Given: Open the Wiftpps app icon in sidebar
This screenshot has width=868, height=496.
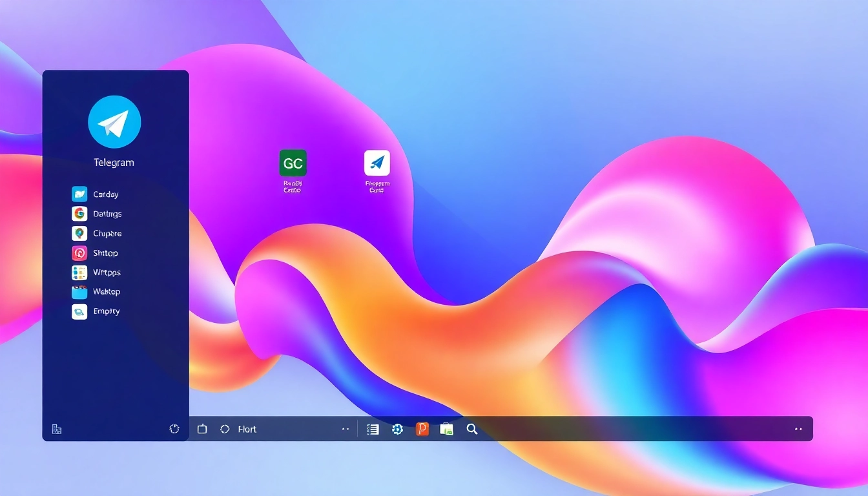Looking at the screenshot, I should 79,273.
